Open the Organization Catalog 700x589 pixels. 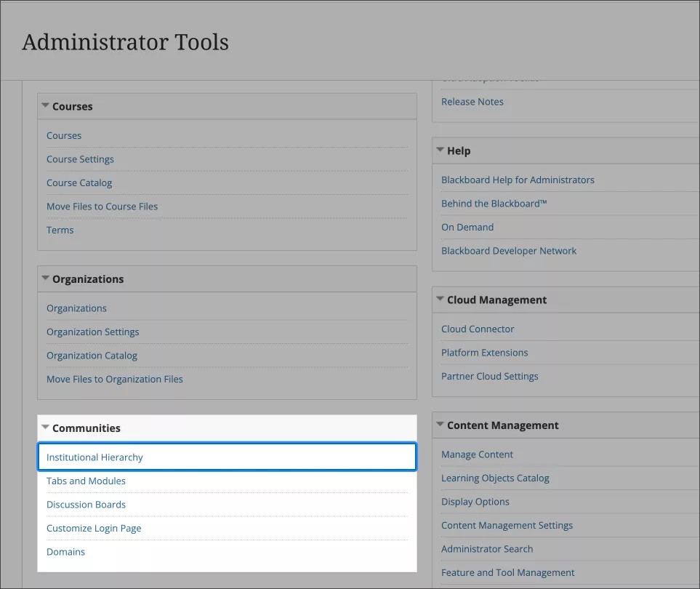click(92, 355)
